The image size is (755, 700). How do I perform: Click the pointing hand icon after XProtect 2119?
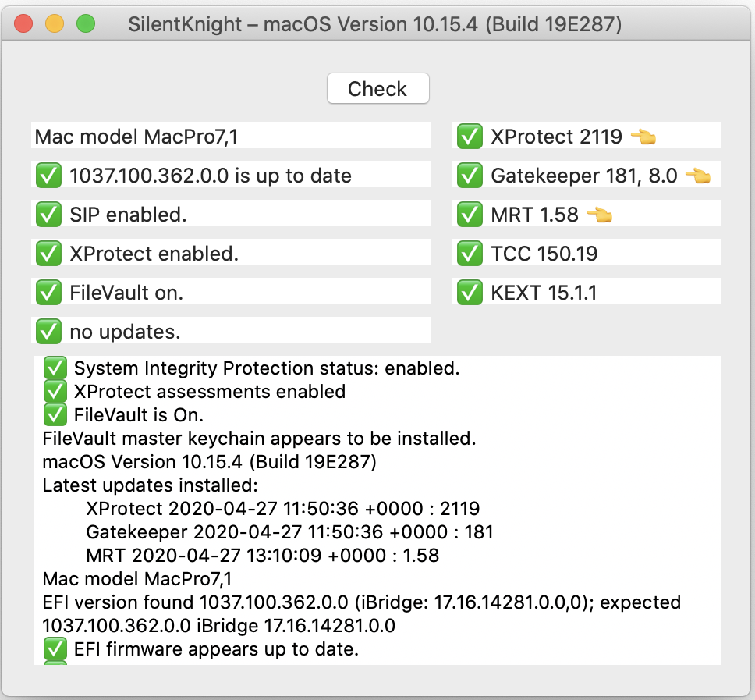pyautogui.click(x=643, y=137)
